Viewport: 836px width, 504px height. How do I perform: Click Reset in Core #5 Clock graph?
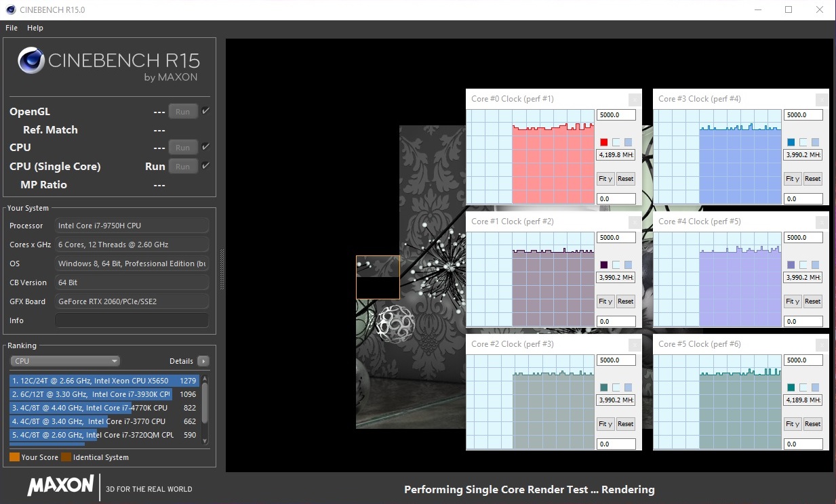[812, 424]
